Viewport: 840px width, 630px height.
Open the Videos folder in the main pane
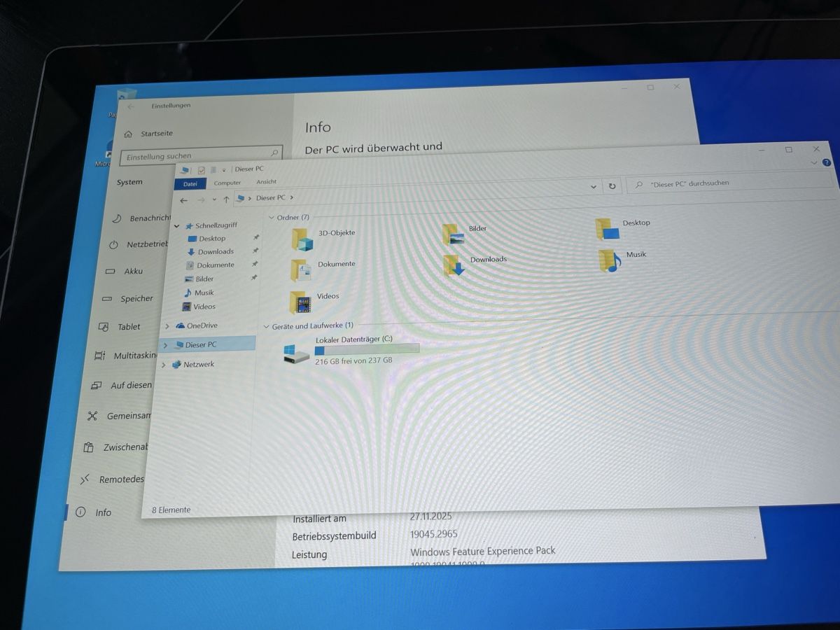pyautogui.click(x=314, y=301)
